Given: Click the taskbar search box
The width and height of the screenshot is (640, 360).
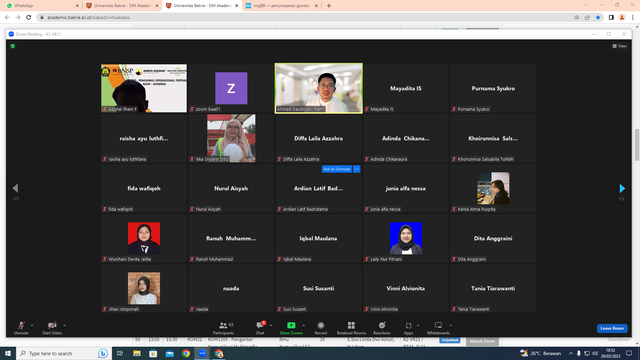Looking at the screenshot, I should coord(63,353).
